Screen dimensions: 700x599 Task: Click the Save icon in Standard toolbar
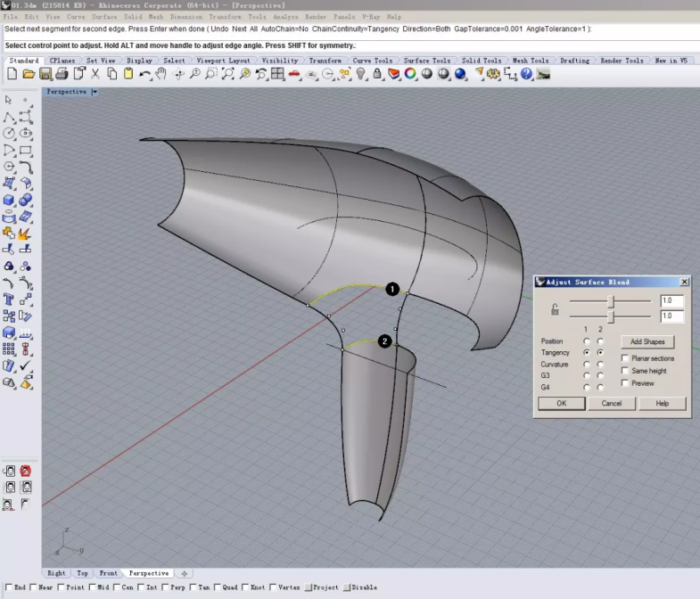pyautogui.click(x=45, y=74)
